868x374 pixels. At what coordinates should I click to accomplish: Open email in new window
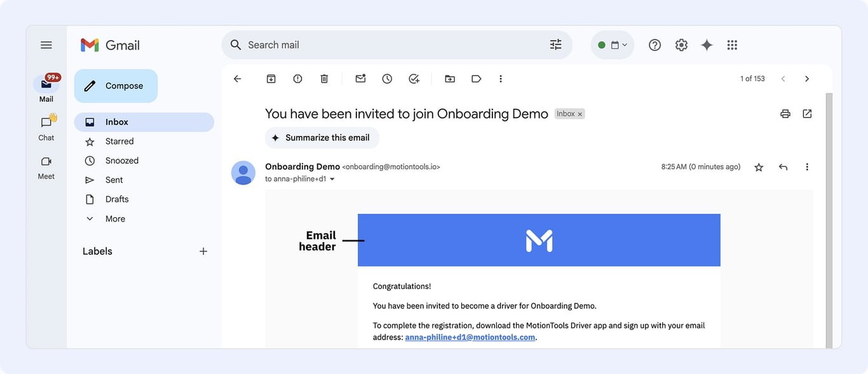click(x=807, y=114)
